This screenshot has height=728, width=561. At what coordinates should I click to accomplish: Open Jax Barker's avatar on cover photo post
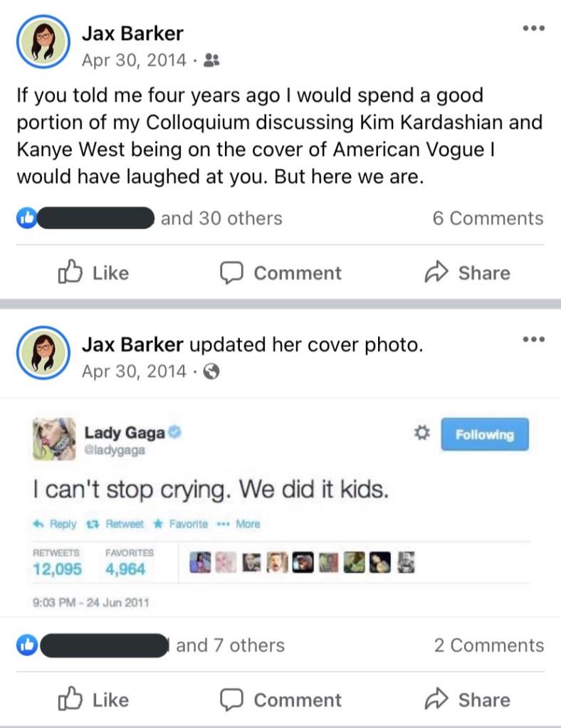tap(43, 354)
